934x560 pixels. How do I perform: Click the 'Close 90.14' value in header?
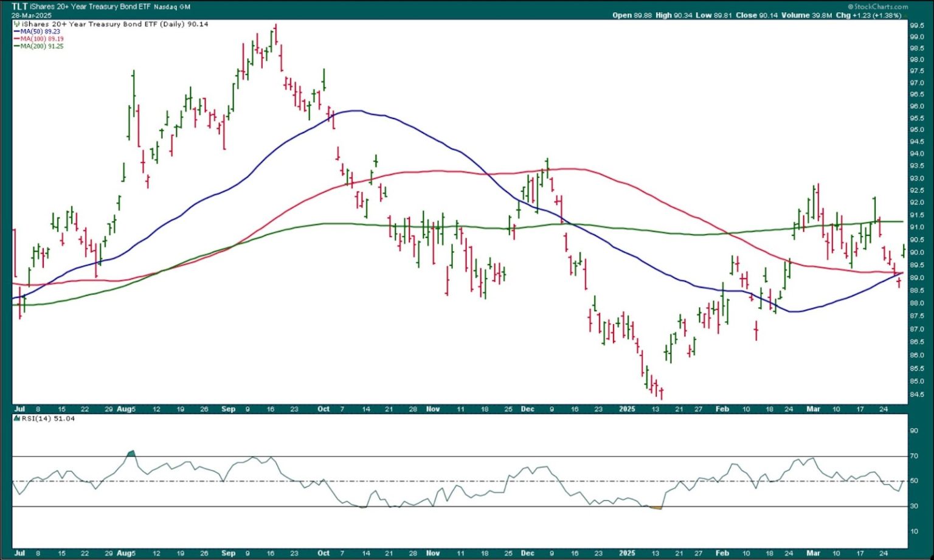(756, 15)
